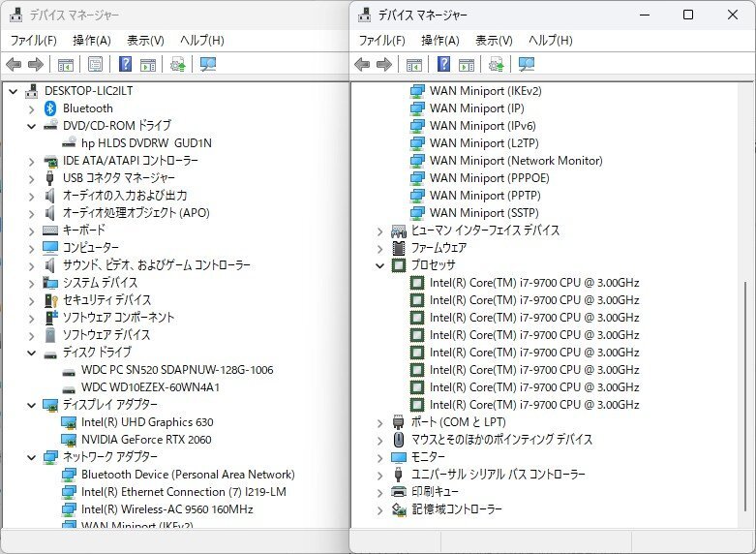Click Forward arrow in right window toolbar
The width and height of the screenshot is (756, 554).
click(x=384, y=64)
